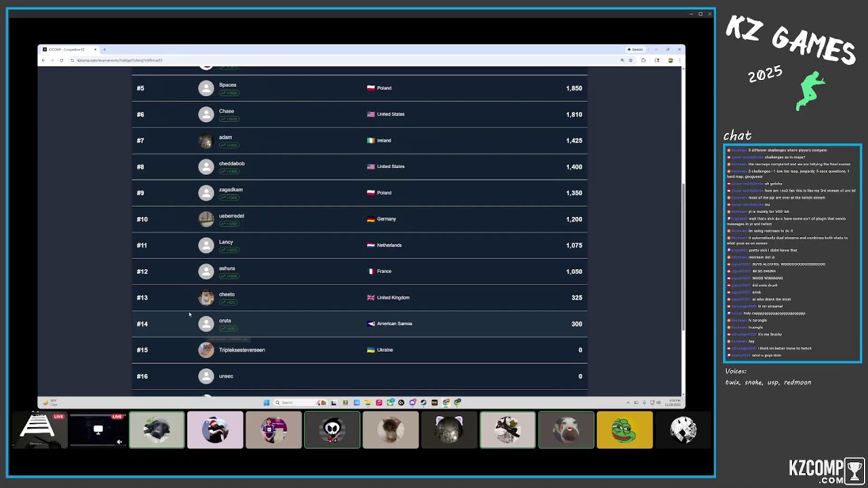The height and width of the screenshot is (488, 868).
Task: Bookmark this page with the star icon
Action: [x=631, y=60]
